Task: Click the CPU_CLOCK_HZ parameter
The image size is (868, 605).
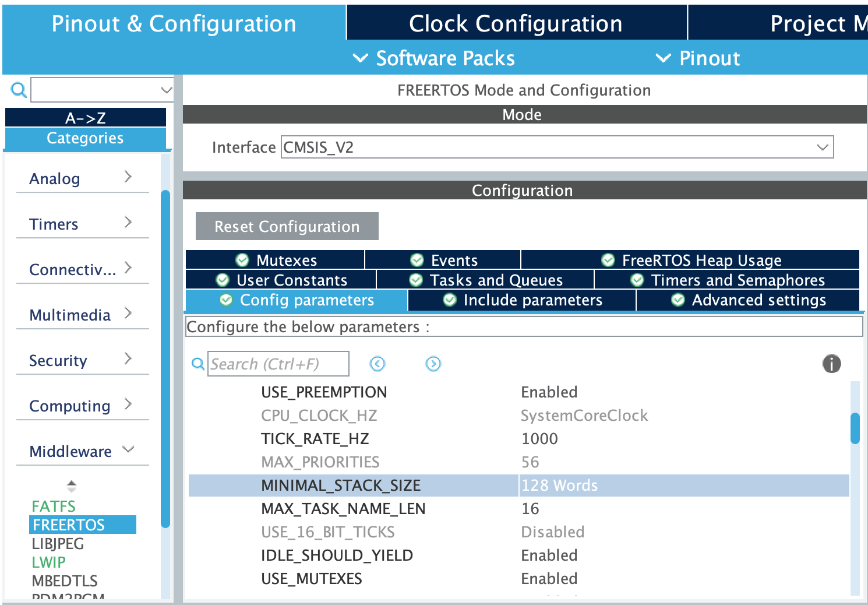Action: pyautogui.click(x=319, y=415)
